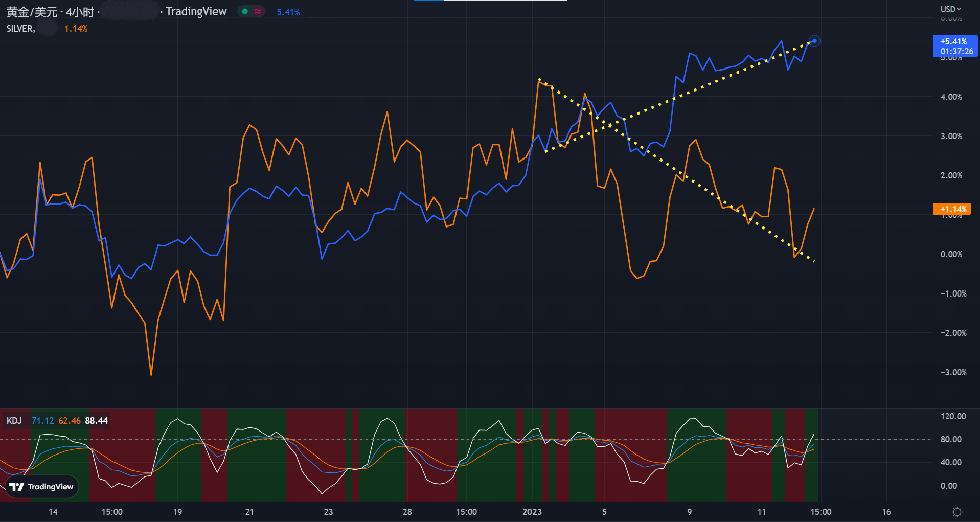Screen dimensions: 980x522
Task: Click the 3.00% price axis label
Action: [x=951, y=136]
